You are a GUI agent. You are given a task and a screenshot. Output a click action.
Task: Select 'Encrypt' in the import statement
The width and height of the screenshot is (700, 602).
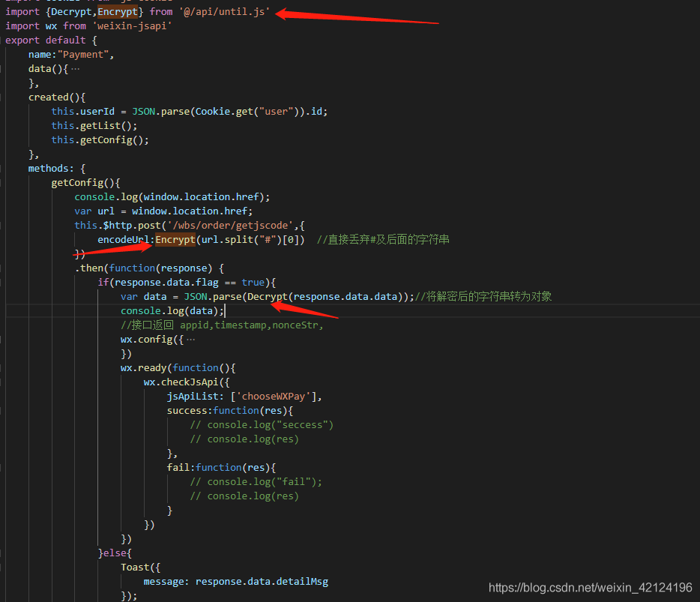click(118, 11)
